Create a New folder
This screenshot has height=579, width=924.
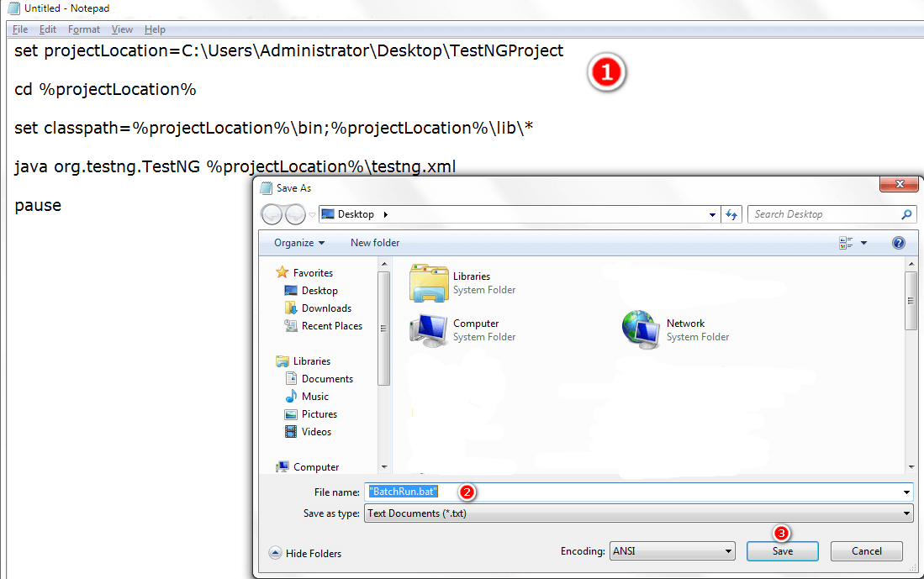(374, 242)
